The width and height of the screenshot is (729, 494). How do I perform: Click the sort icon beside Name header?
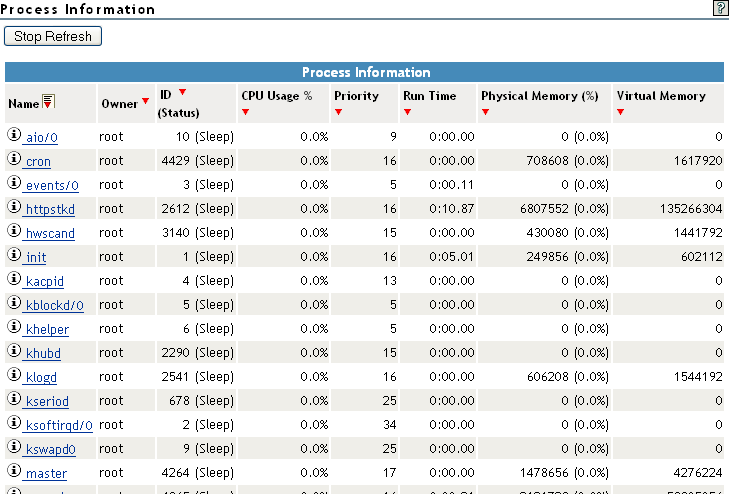(48, 102)
